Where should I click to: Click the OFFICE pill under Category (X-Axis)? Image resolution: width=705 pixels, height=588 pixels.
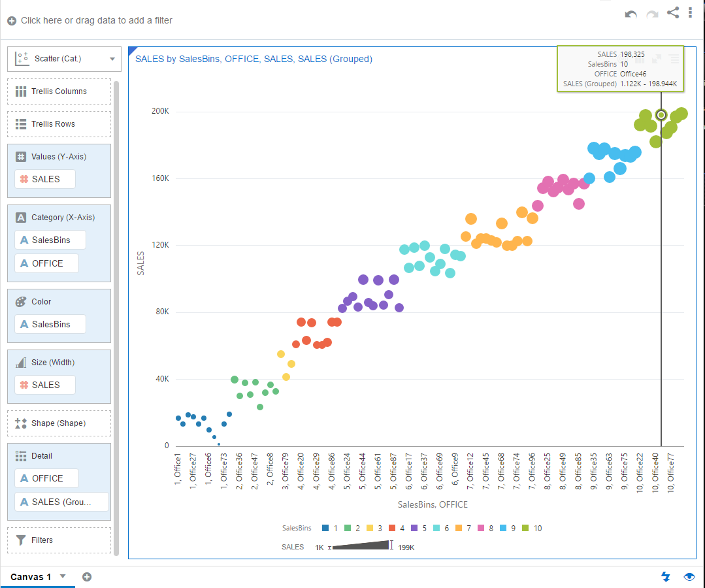coord(47,263)
